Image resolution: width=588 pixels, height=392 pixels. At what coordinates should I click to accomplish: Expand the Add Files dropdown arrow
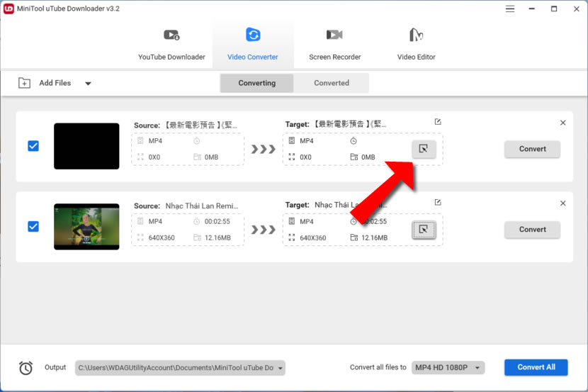(x=88, y=83)
